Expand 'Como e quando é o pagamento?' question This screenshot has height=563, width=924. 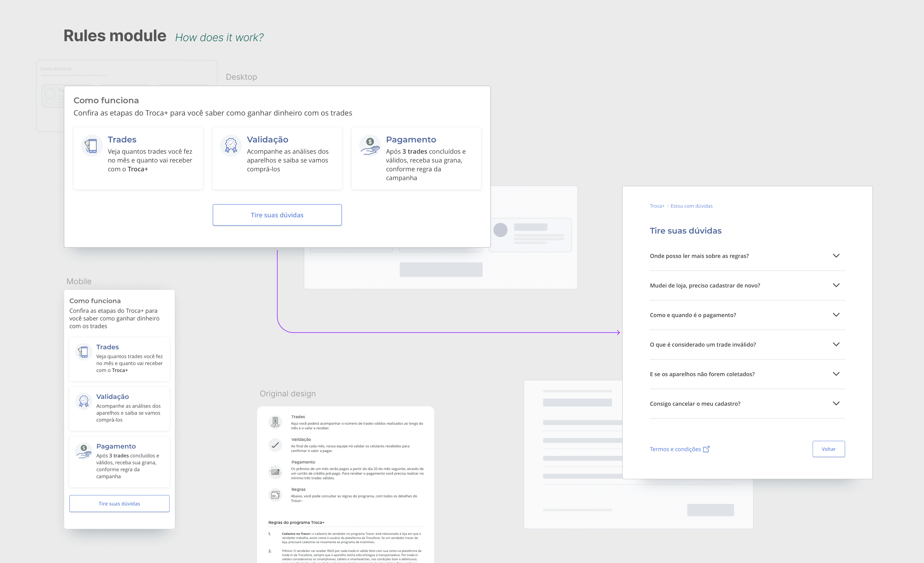(836, 315)
